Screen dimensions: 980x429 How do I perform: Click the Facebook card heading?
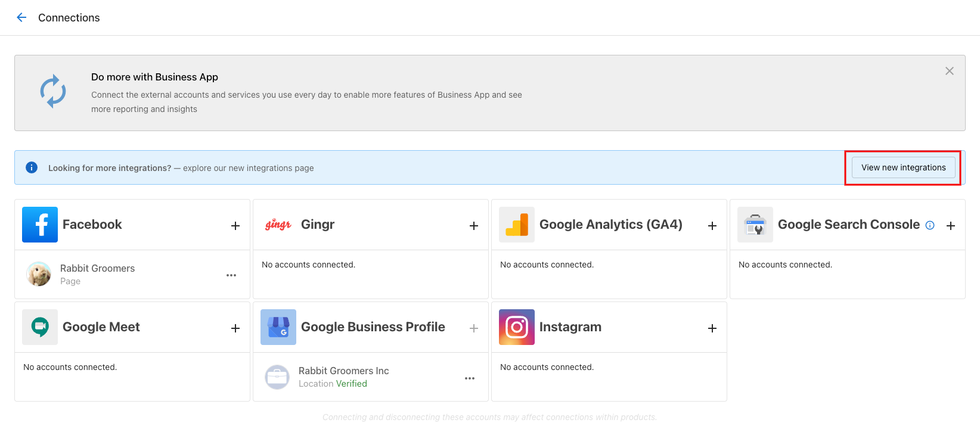point(92,225)
